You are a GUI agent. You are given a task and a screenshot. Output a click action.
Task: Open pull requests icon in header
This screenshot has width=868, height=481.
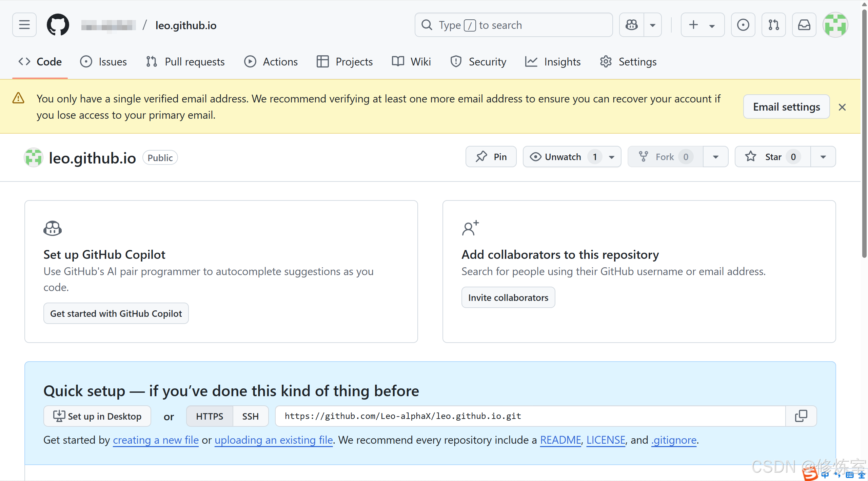coord(773,25)
